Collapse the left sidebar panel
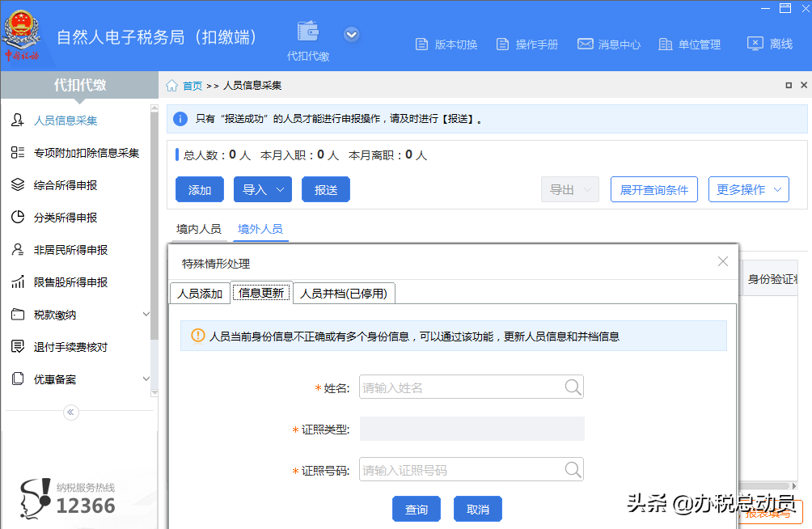 (70, 412)
